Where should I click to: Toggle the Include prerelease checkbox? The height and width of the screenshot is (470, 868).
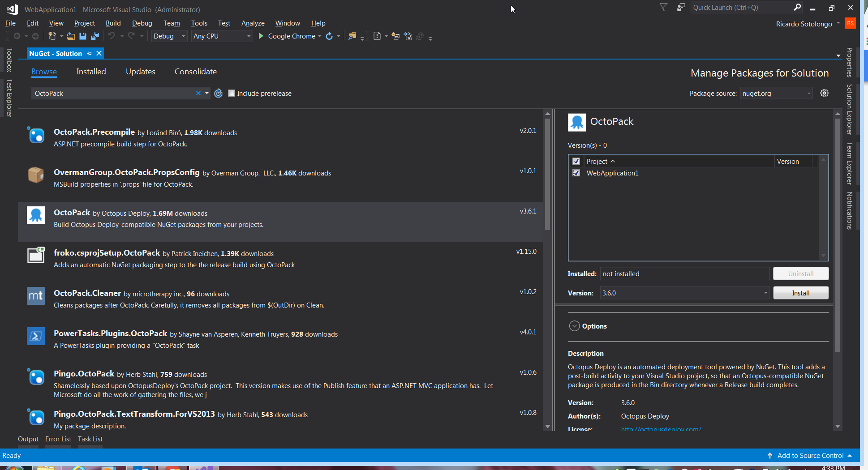(232, 93)
